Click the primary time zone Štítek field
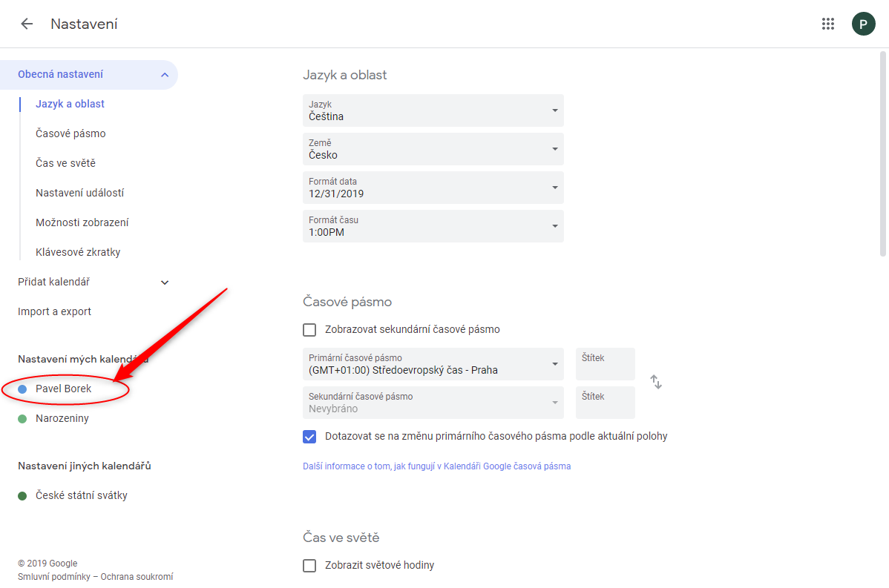Image resolution: width=889 pixels, height=588 pixels. point(605,363)
